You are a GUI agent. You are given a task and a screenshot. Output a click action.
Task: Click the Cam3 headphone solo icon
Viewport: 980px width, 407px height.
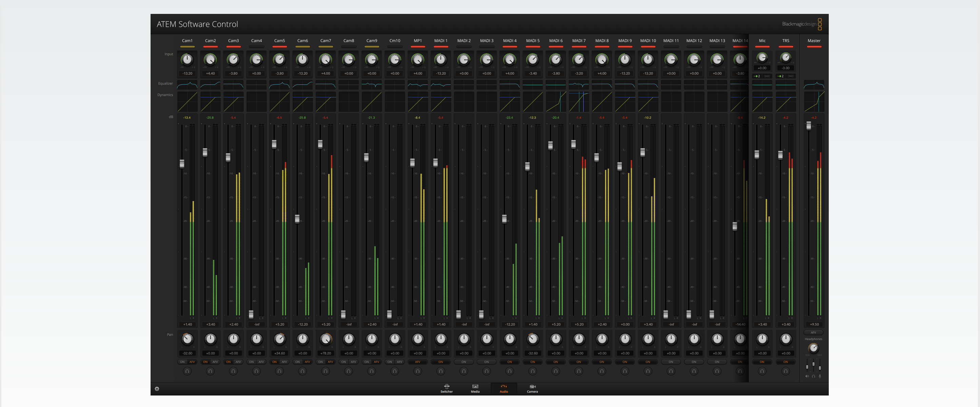tap(233, 371)
